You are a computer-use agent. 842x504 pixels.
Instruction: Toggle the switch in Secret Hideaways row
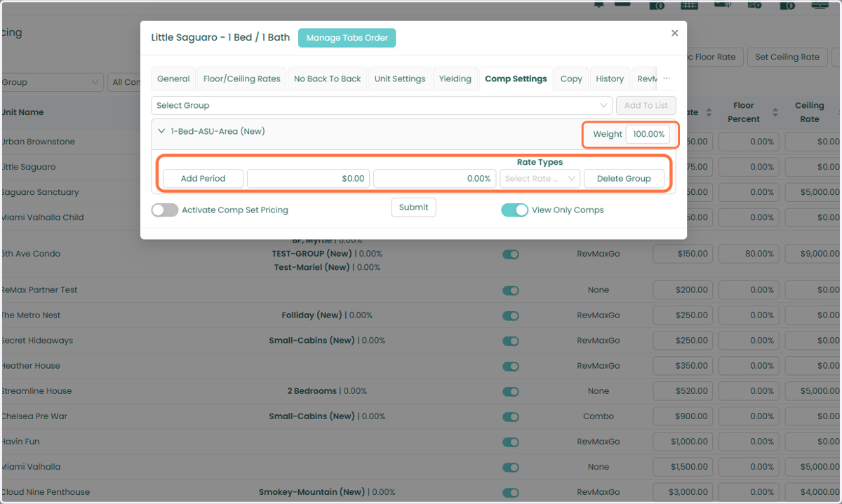click(511, 341)
